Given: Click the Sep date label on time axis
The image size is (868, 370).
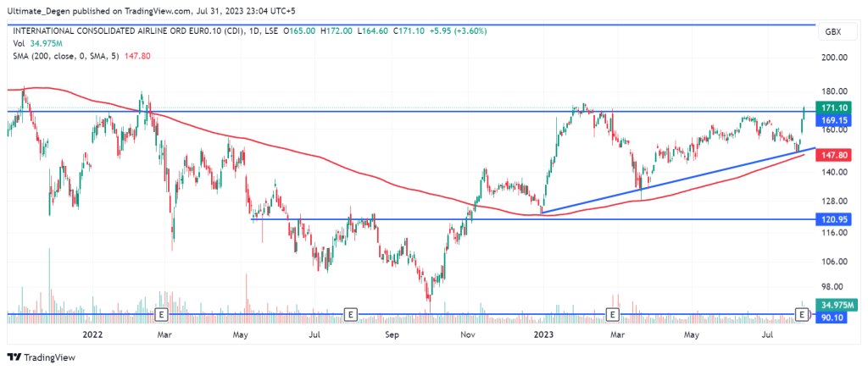Looking at the screenshot, I should [392, 334].
